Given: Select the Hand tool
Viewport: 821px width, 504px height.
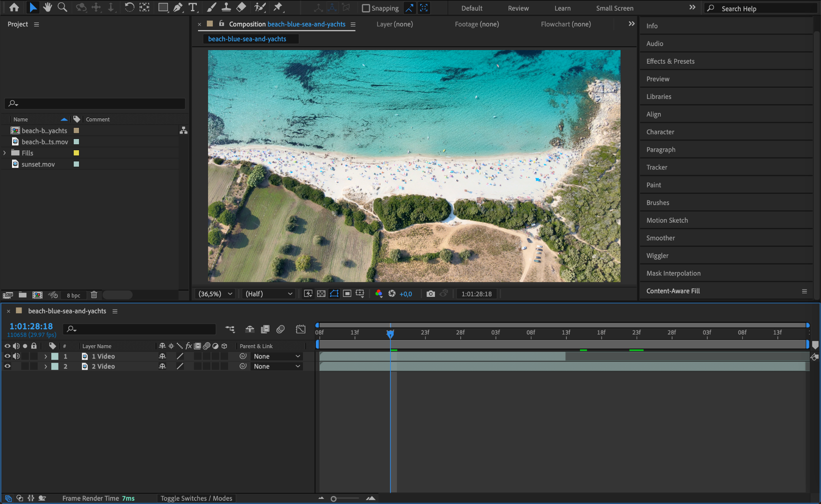Looking at the screenshot, I should pos(48,7).
